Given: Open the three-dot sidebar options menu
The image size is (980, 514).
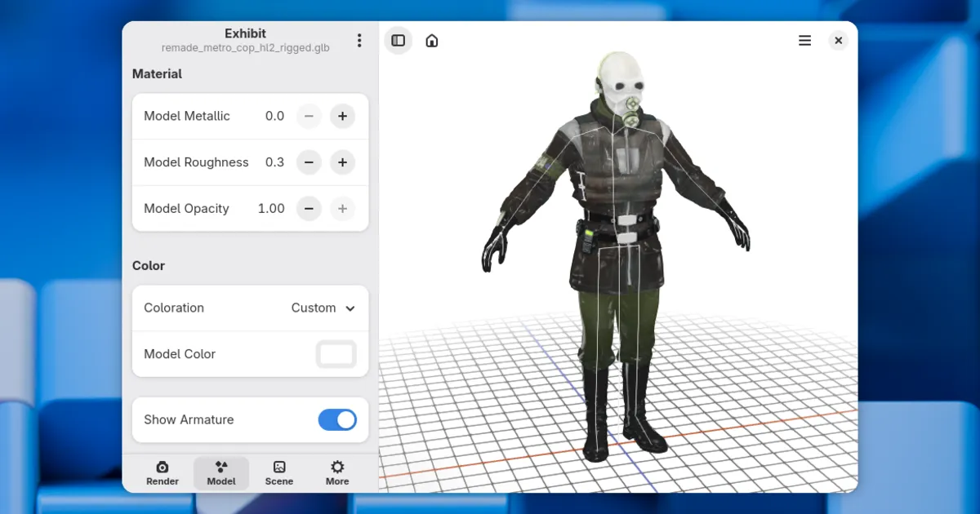Looking at the screenshot, I should (359, 41).
